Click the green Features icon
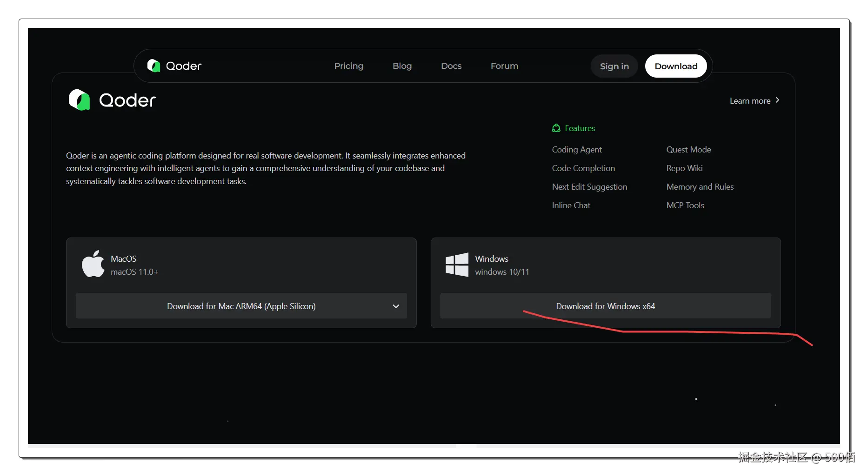This screenshot has height=476, width=868. 556,128
